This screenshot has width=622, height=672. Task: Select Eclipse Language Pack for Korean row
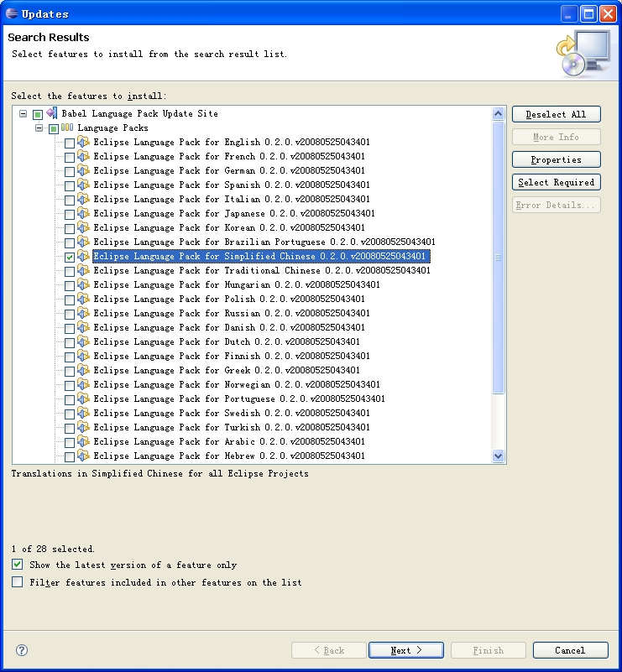coord(229,227)
